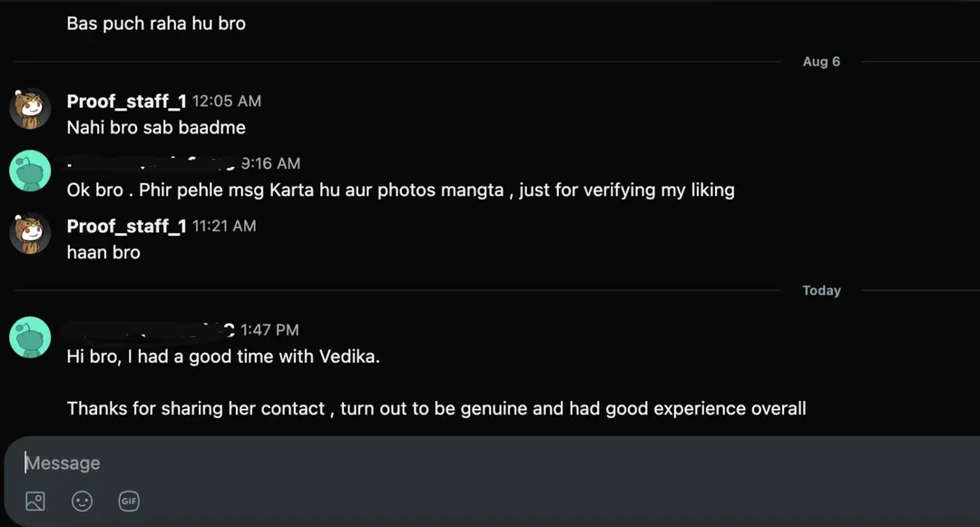Click the 9:16 AM timestamp
980x527 pixels.
click(x=270, y=163)
